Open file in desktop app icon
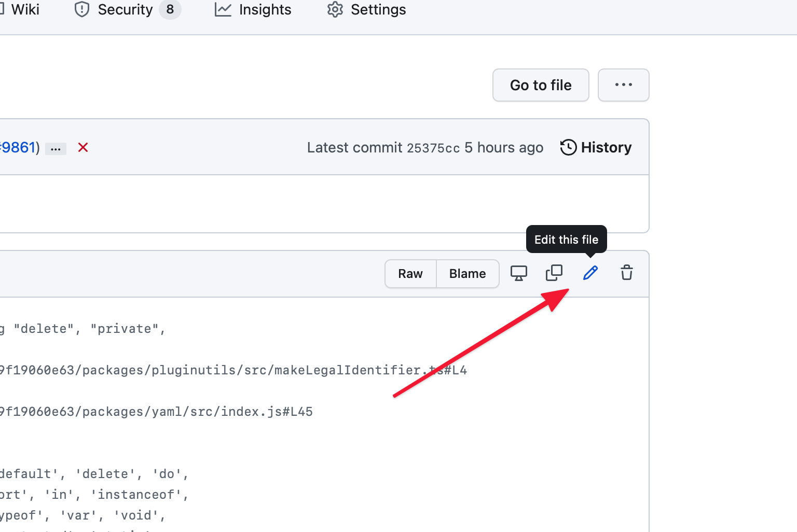 [519, 273]
